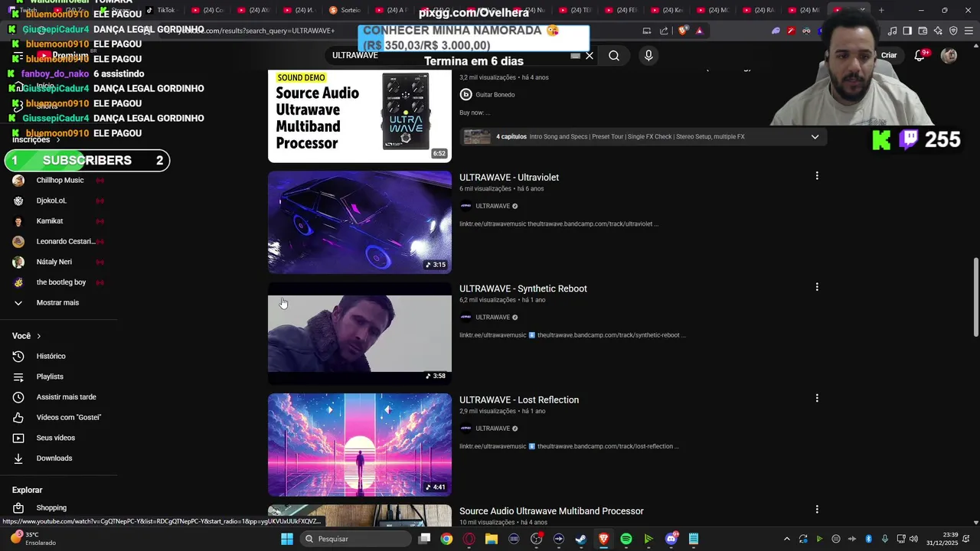
Task: Play the Source Audio sound demo thumbnail
Action: click(x=360, y=116)
